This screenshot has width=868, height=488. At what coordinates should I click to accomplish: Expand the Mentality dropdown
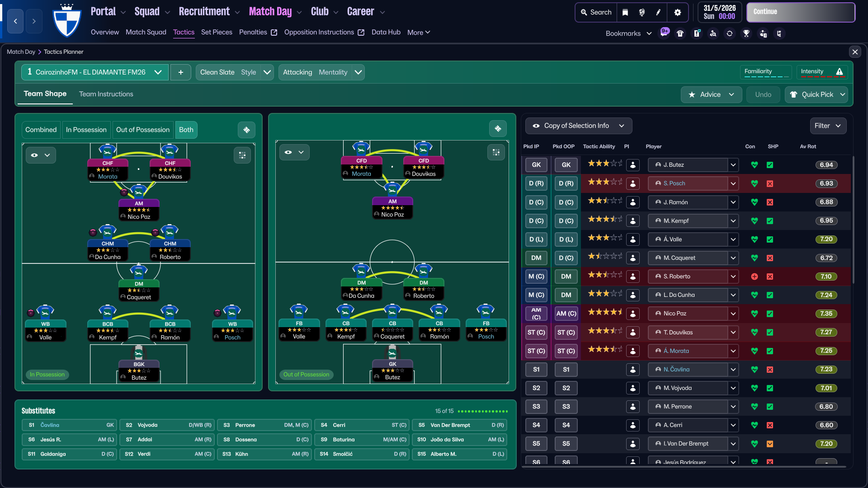point(359,72)
